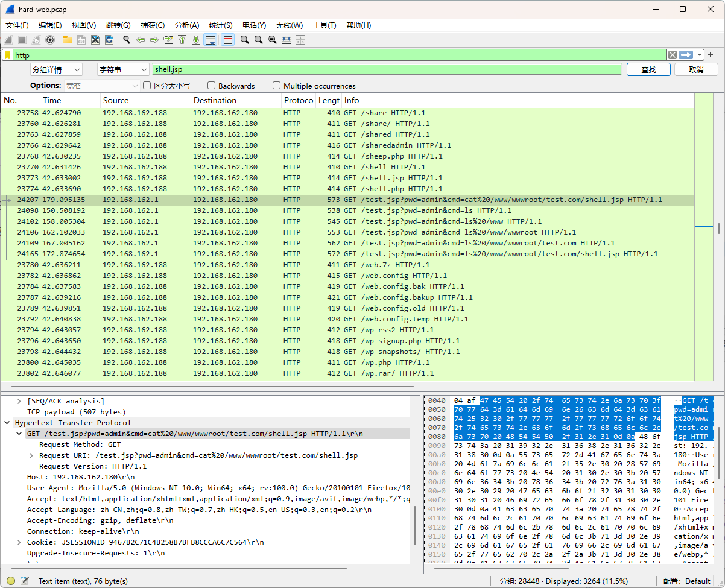Viewport: 725px width, 588px height.
Task: Go back with the green left arrow
Action: (x=141, y=40)
